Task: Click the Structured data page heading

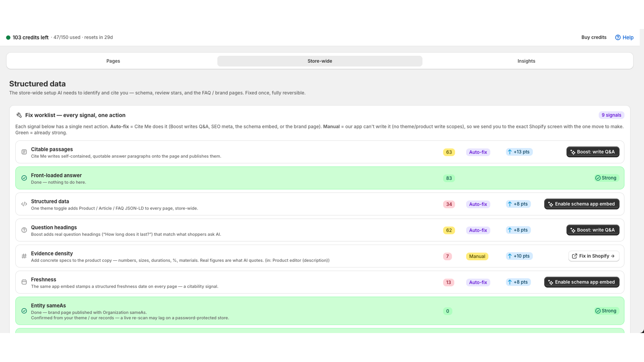Action: pyautogui.click(x=37, y=84)
